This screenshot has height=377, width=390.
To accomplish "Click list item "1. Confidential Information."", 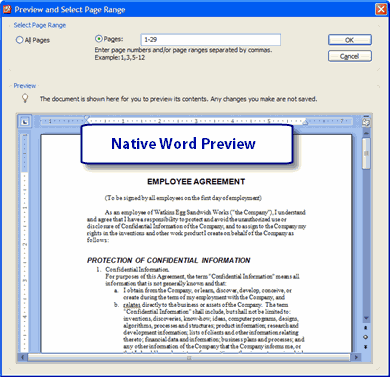I will click(133, 269).
